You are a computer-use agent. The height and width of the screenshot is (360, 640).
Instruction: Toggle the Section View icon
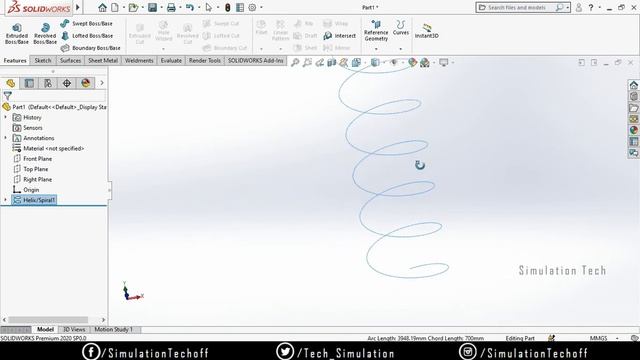[x=331, y=62]
